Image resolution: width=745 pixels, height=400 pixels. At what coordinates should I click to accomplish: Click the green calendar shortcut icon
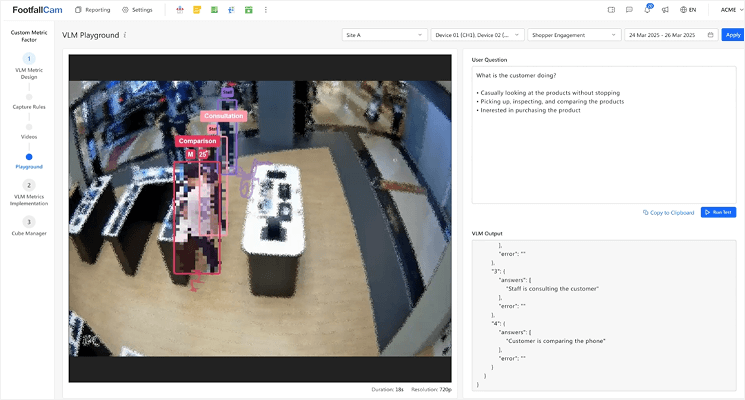point(248,10)
